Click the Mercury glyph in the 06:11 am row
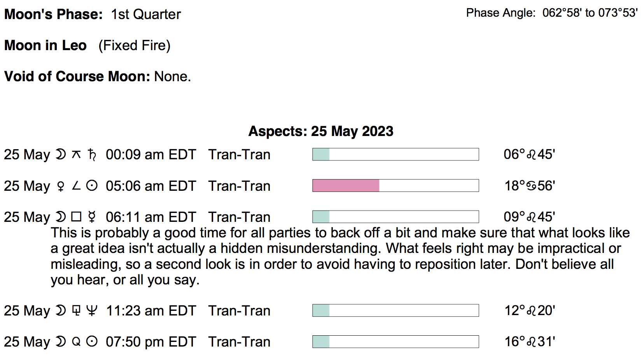Screen dimensions: 644x359 (92, 217)
